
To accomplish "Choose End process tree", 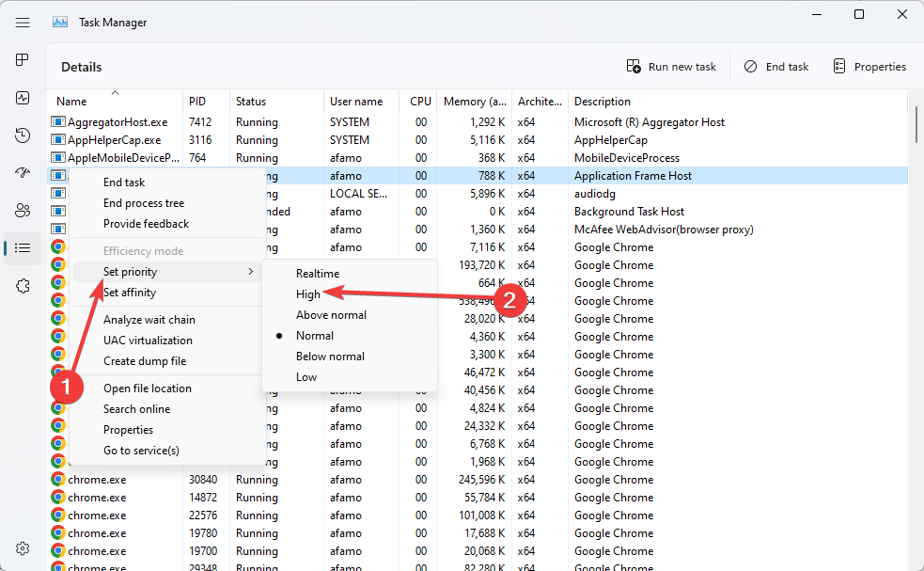I will tap(168, 203).
